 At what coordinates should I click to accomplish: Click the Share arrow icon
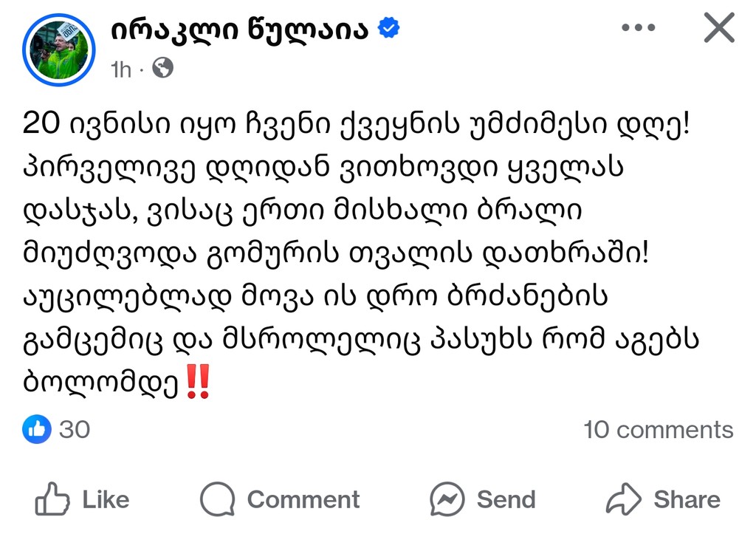(624, 499)
